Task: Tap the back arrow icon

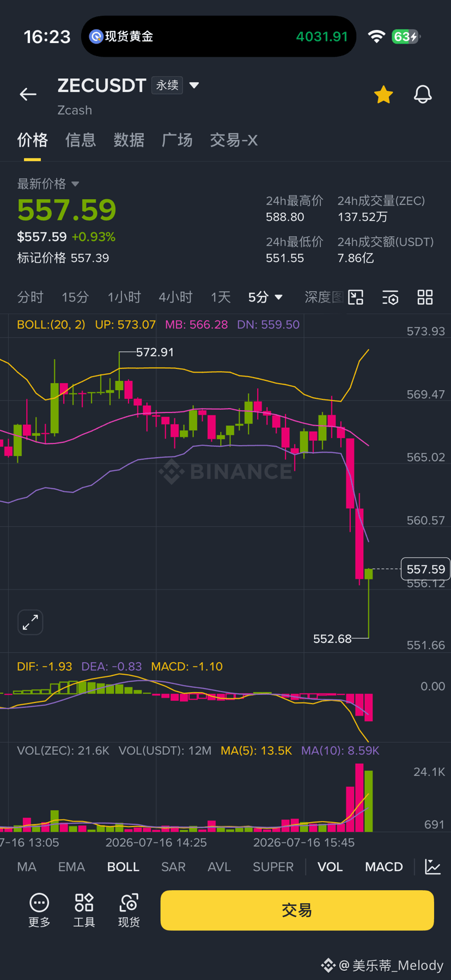Action: (x=28, y=94)
